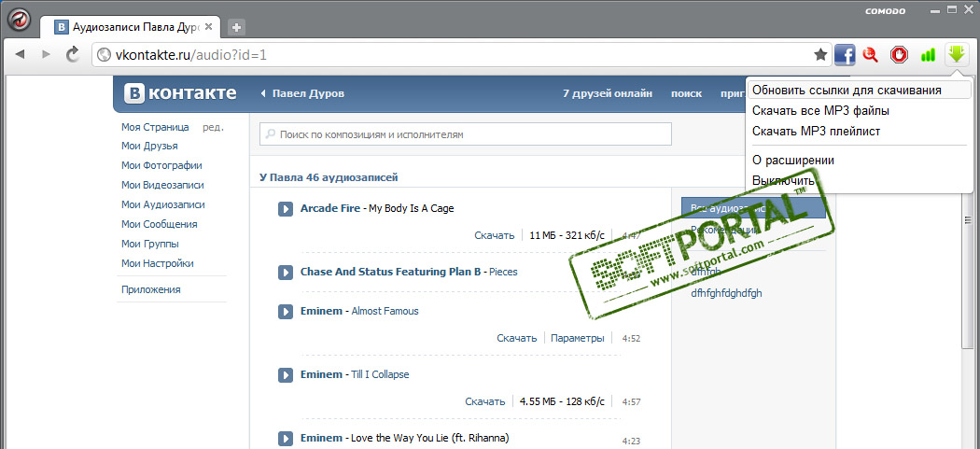The width and height of the screenshot is (980, 449).
Task: Download the Arcade Fire track via Скачать
Action: [x=494, y=235]
